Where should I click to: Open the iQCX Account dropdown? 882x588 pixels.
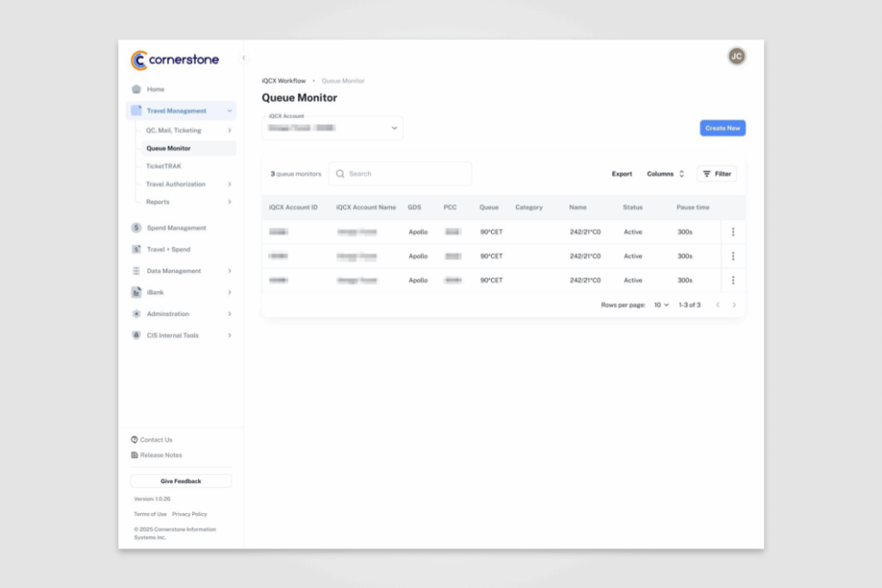(332, 128)
